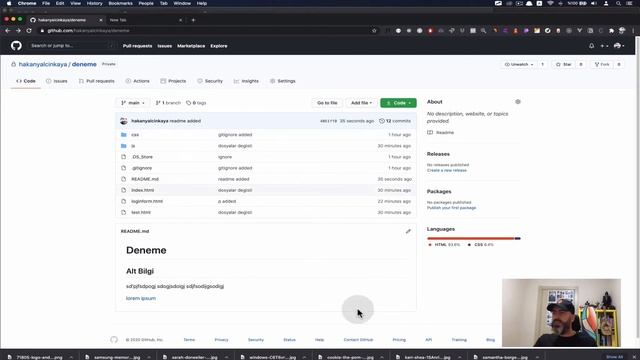The image size is (640, 360).
Task: Click the hakanyalcinkaya owner link
Action: tap(43, 64)
